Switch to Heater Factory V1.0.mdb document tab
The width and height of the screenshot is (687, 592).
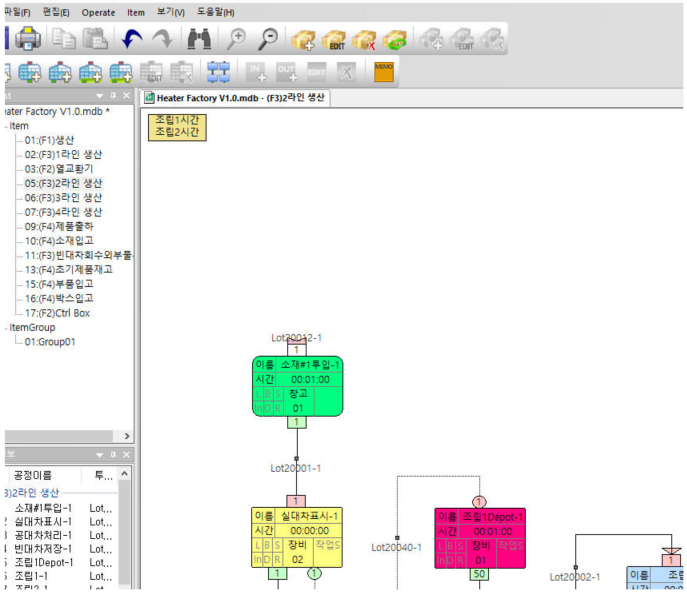tap(238, 98)
